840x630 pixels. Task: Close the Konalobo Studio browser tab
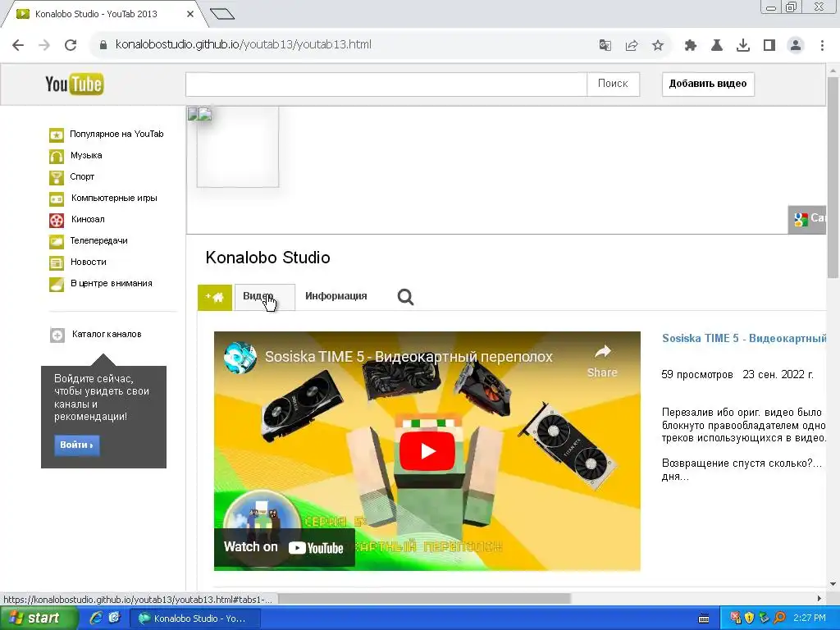click(190, 15)
